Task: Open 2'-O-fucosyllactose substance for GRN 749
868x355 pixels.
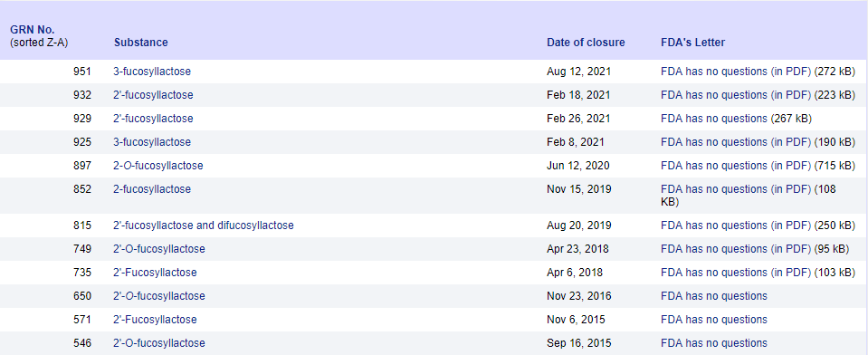Action: (159, 249)
